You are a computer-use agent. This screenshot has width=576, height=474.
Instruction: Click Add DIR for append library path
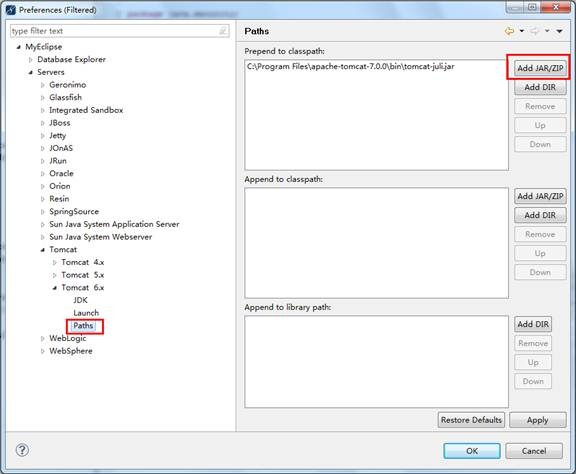[533, 324]
